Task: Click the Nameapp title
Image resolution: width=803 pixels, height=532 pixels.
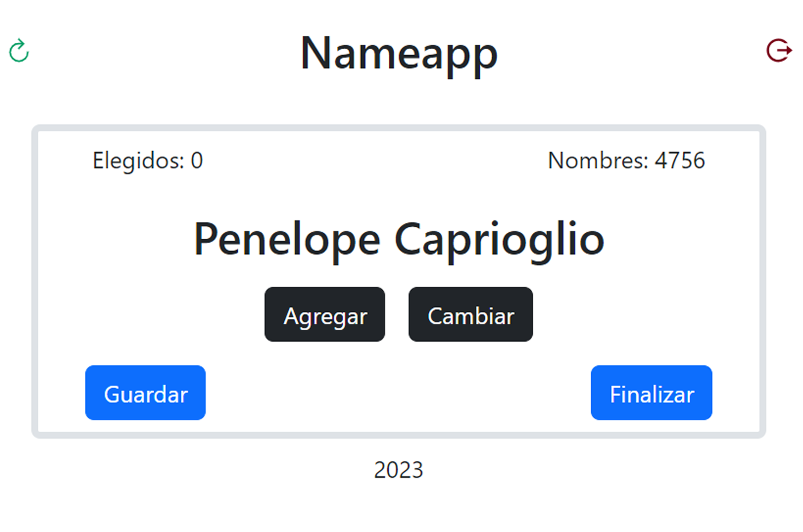Action: [x=399, y=54]
